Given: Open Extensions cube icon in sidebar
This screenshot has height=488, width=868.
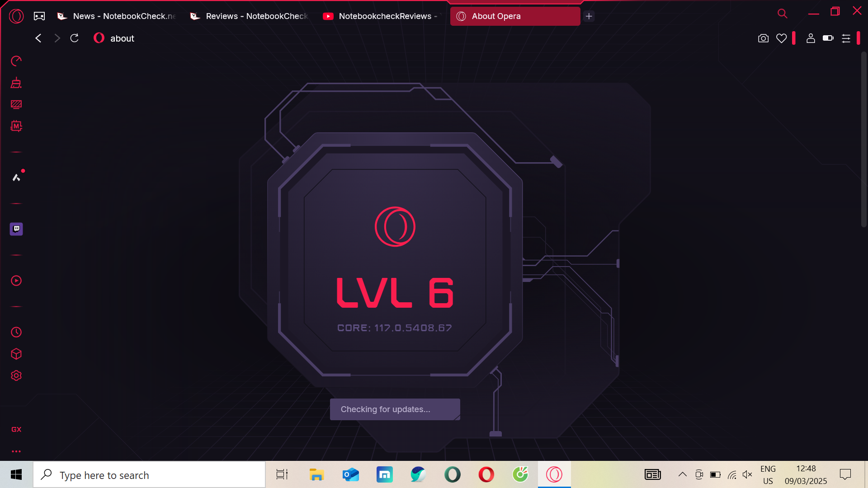Looking at the screenshot, I should pos(16,354).
